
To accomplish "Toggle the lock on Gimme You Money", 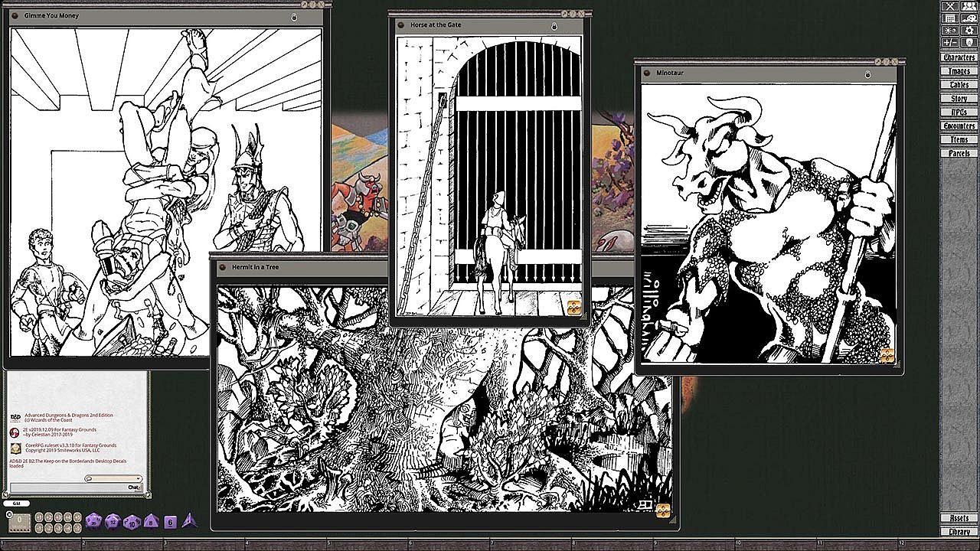I will tap(294, 16).
